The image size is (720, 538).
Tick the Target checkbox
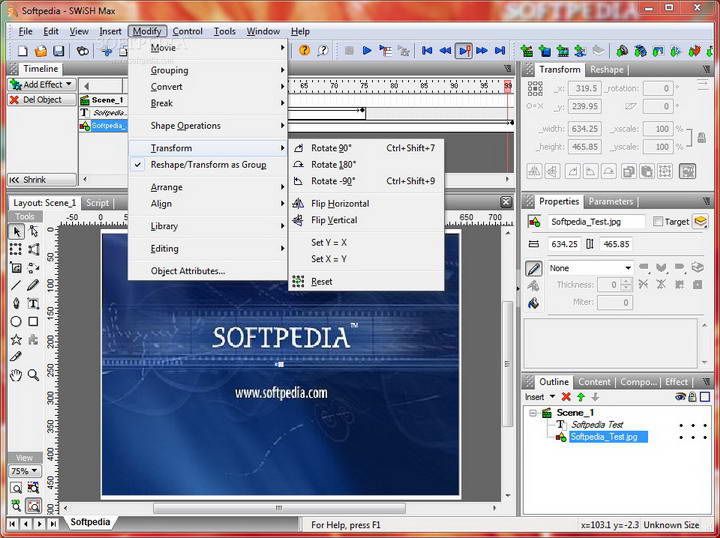(658, 222)
